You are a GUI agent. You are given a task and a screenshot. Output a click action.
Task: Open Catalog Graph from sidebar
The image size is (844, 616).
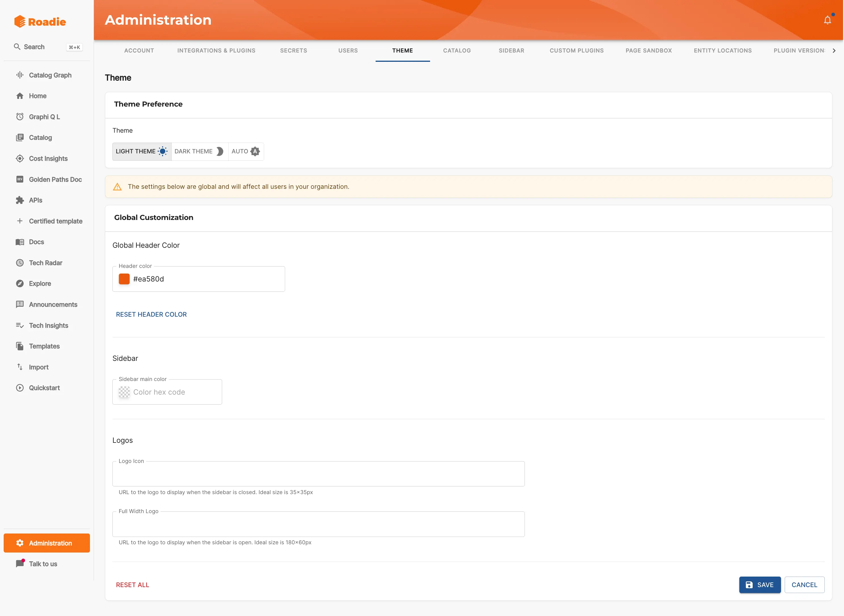[x=50, y=75]
